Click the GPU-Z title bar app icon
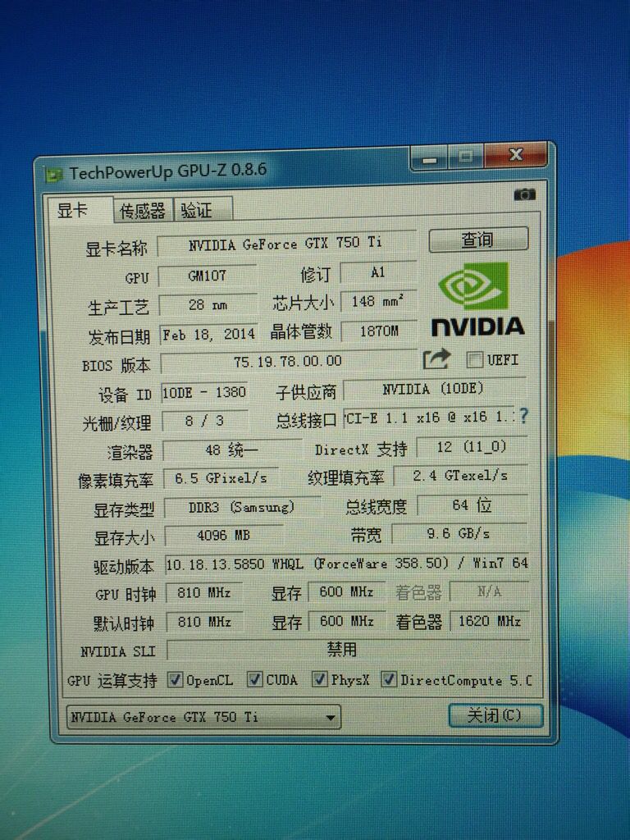 click(53, 176)
